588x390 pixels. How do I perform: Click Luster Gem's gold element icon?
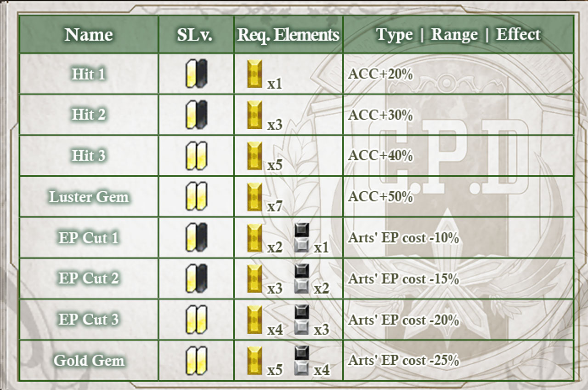[x=254, y=196]
